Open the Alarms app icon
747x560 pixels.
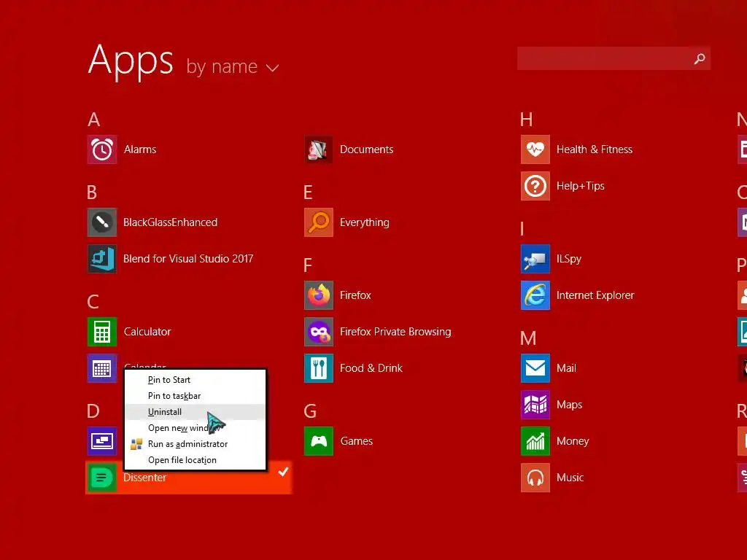point(102,149)
